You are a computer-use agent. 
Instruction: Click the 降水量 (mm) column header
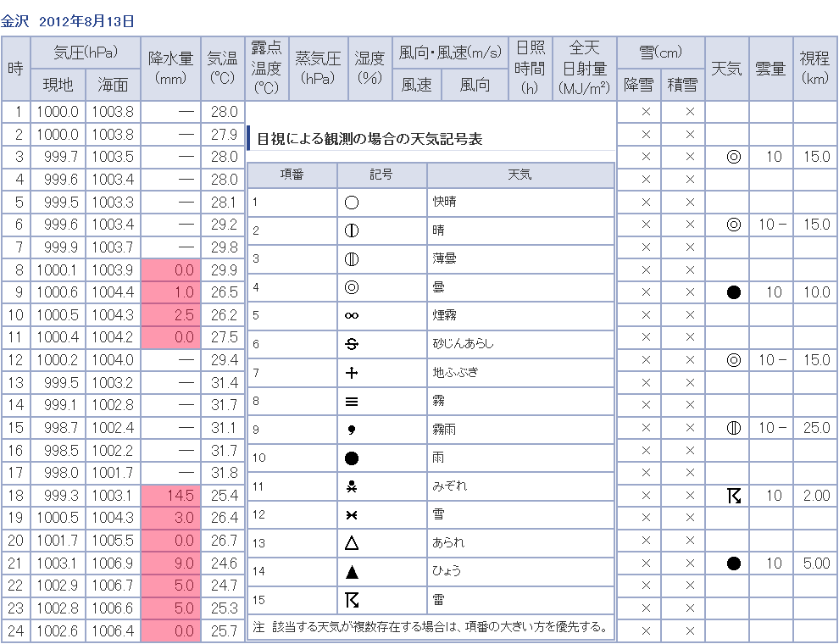tap(170, 69)
